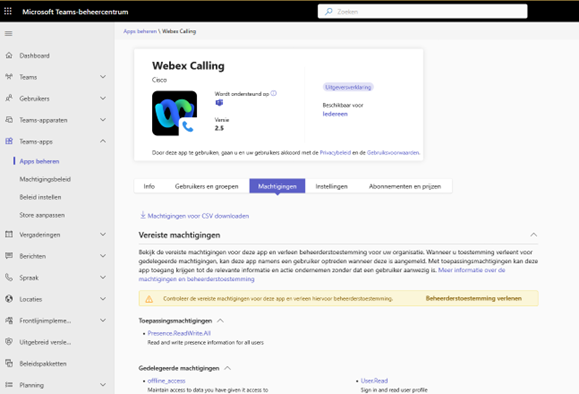Click Beheerderstoestemming verlenen button
Viewport: 579px width, 394px height.
tap(473, 298)
